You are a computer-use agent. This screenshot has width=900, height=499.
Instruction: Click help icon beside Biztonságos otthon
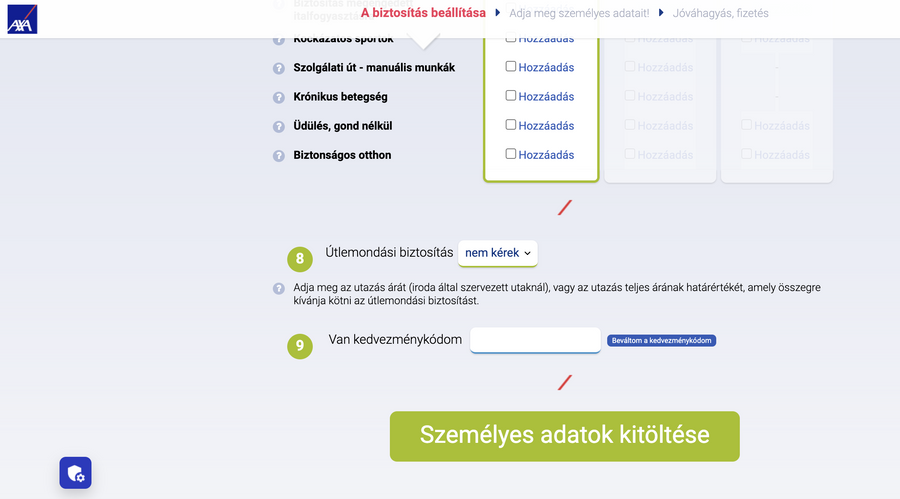[279, 156]
